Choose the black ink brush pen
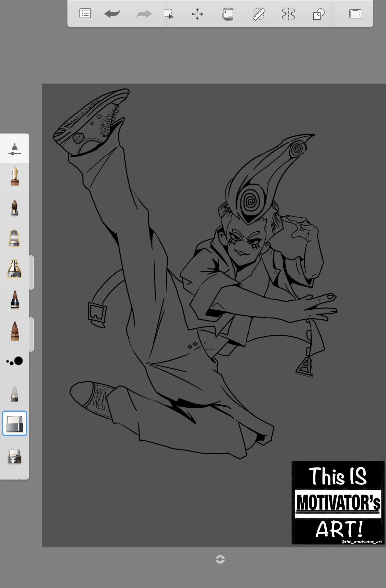This screenshot has width=386, height=588. click(15, 300)
